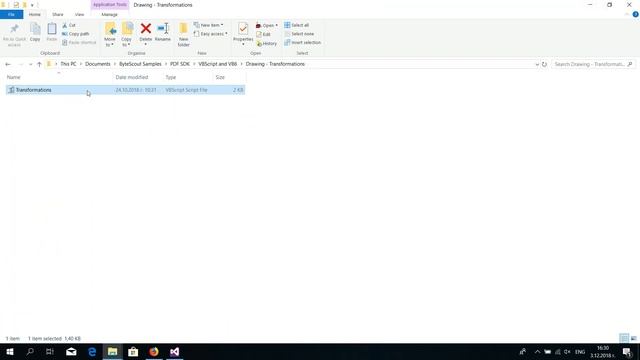Viewport: 640px width, 360px height.
Task: Click Documents in the address path
Action: pyautogui.click(x=98, y=64)
